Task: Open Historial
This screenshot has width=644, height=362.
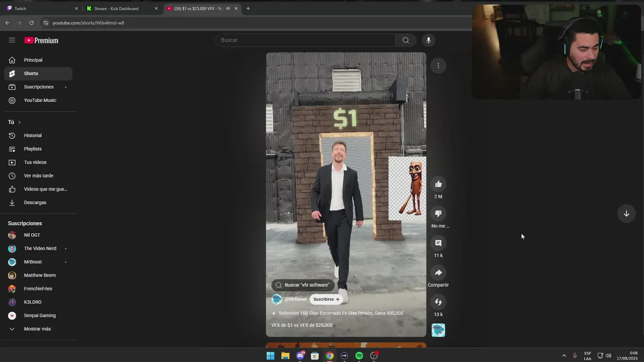Action: [x=38, y=135]
